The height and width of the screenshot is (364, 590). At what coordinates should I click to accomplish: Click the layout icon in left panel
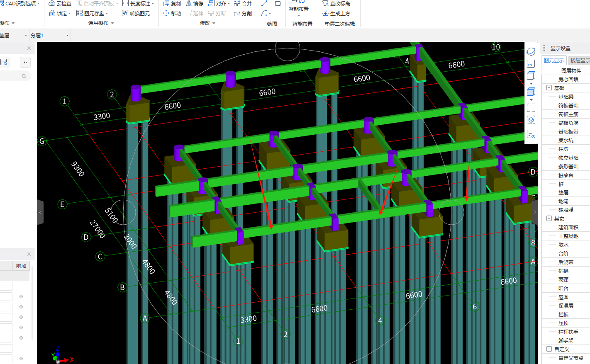[4, 62]
